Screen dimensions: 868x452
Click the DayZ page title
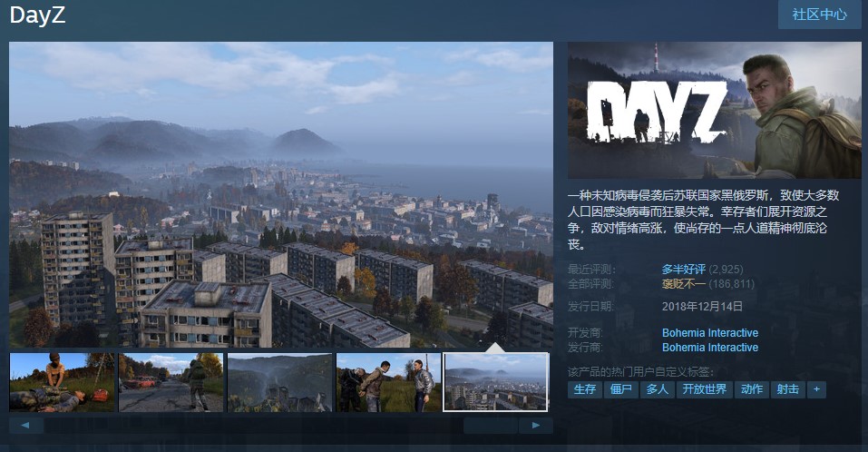click(x=37, y=15)
